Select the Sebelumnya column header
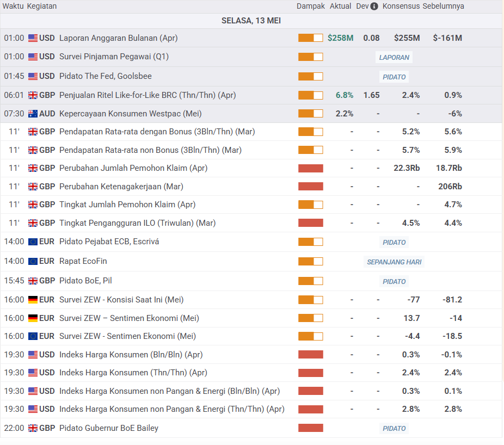Image resolution: width=504 pixels, height=445 pixels. click(443, 7)
